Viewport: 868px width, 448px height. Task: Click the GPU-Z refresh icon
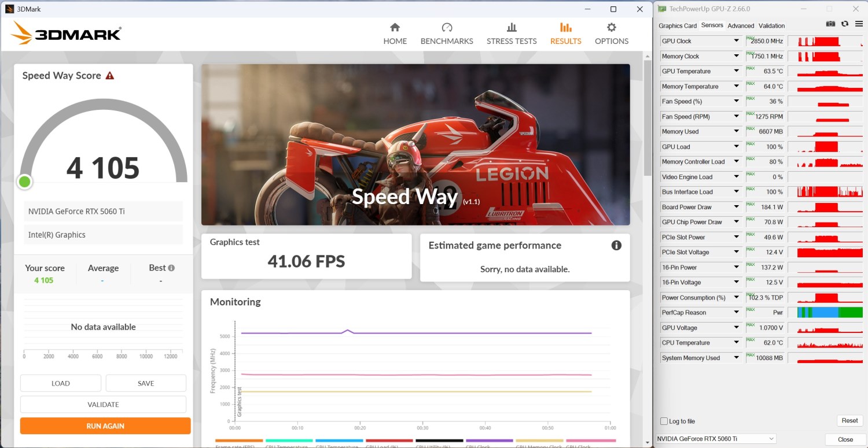[x=844, y=24]
